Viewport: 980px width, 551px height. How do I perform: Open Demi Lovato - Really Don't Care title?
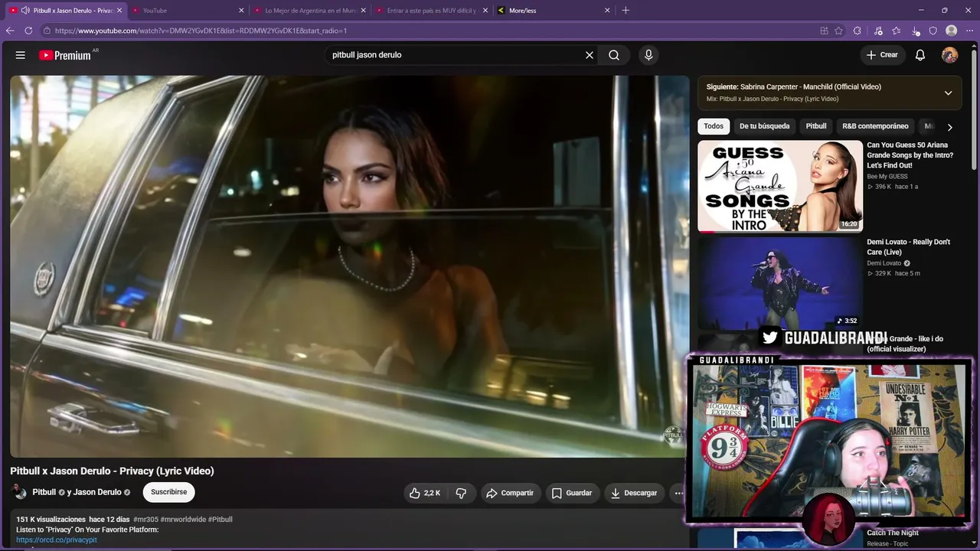909,247
